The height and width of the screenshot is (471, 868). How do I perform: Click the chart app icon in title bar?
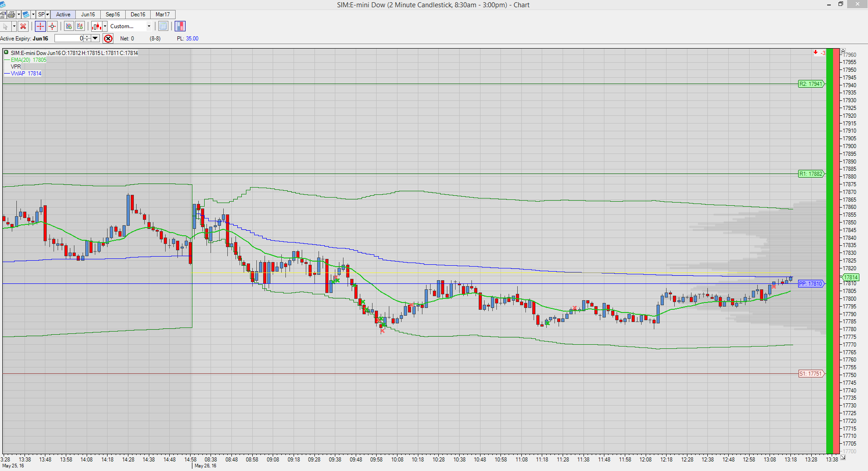pyautogui.click(x=3, y=5)
